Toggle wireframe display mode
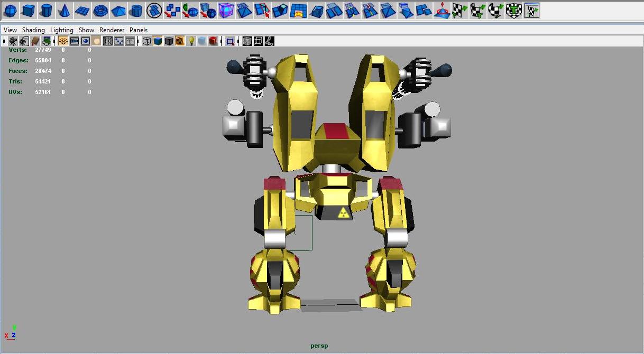Image resolution: width=644 pixels, height=354 pixels. pos(146,41)
